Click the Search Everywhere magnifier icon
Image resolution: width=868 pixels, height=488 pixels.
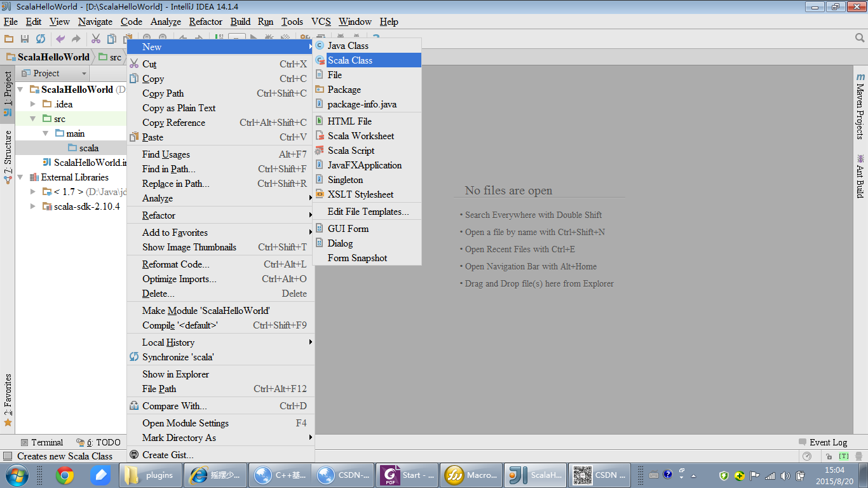tap(859, 39)
